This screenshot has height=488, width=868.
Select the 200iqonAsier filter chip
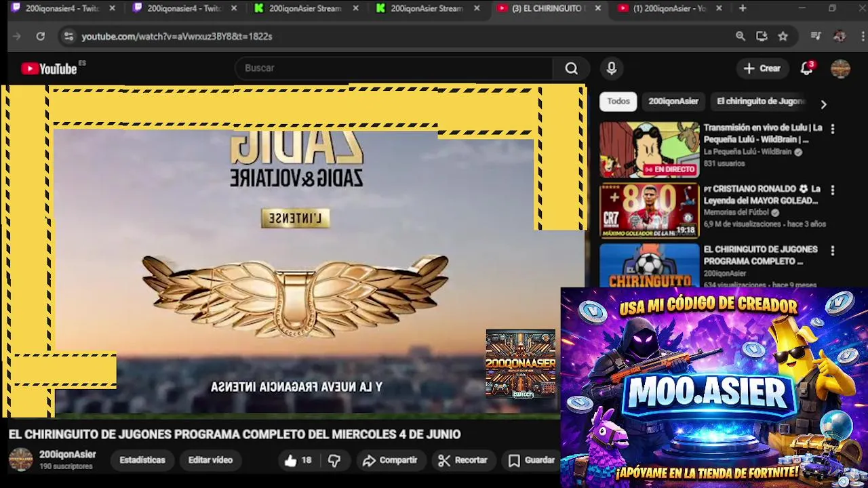pos(673,102)
